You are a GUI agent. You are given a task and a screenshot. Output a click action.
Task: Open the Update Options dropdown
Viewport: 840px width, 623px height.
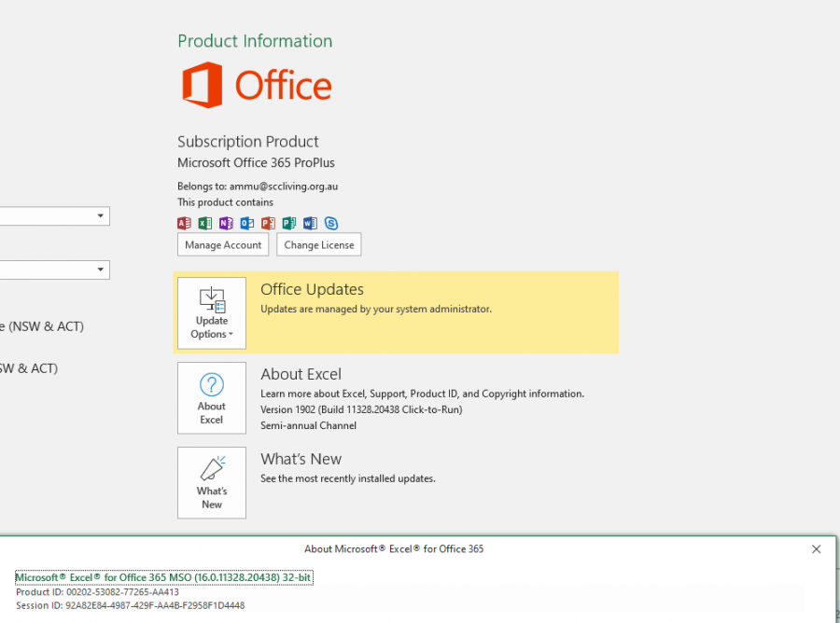[x=212, y=313]
